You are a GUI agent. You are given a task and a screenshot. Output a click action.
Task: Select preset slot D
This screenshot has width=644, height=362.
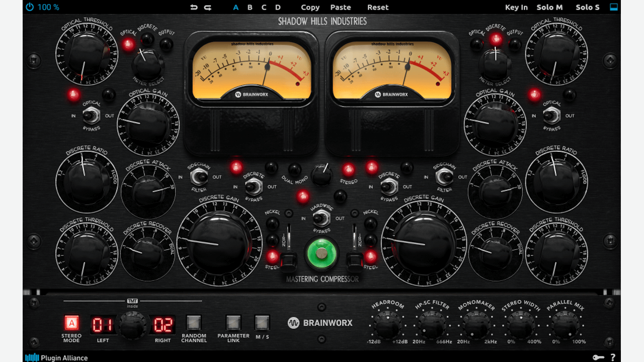278,7
